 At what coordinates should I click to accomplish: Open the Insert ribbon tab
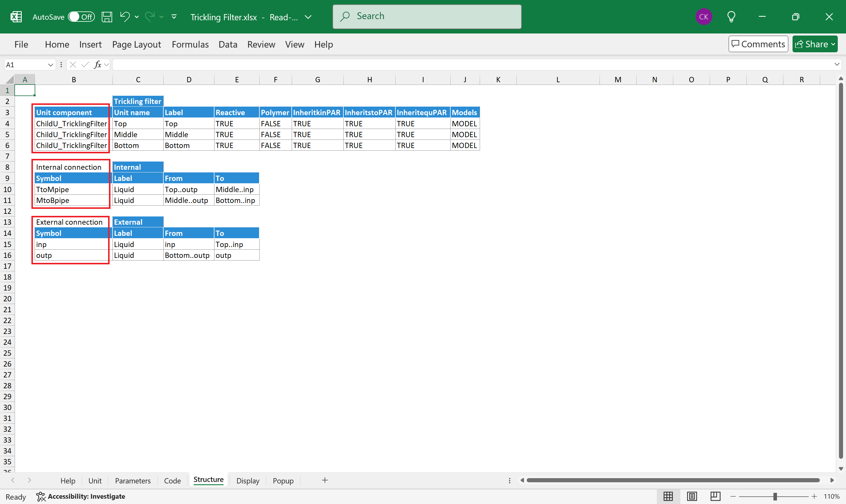(x=90, y=44)
